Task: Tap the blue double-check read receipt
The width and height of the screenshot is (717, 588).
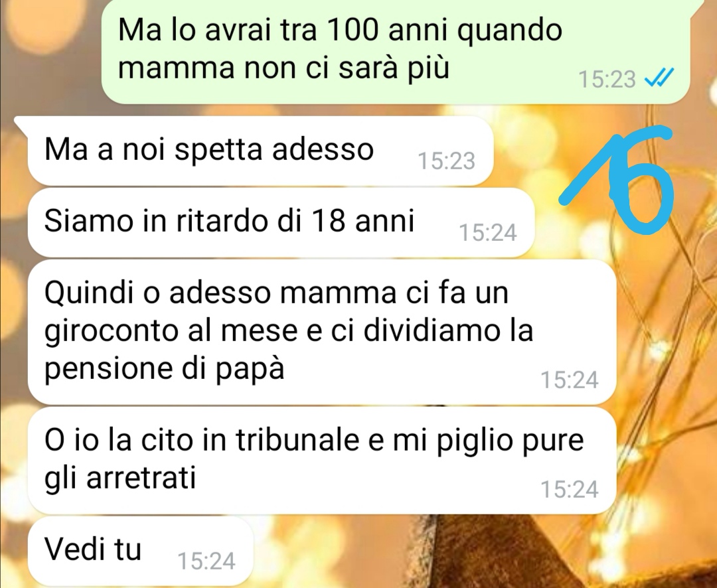Action: click(x=659, y=77)
